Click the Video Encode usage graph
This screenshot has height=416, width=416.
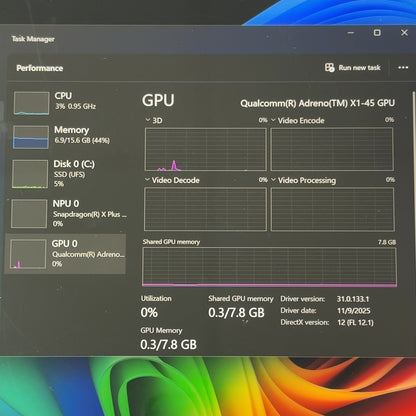332,149
